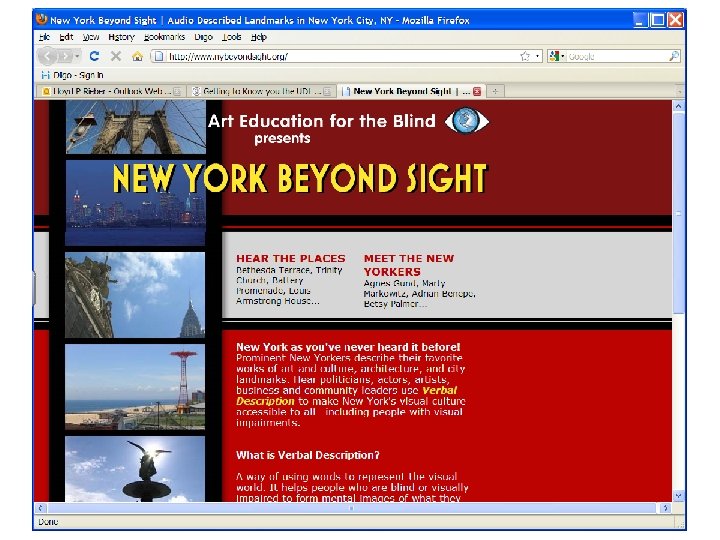
Task: Click the vertical scrollbar down arrow
Action: (678, 496)
